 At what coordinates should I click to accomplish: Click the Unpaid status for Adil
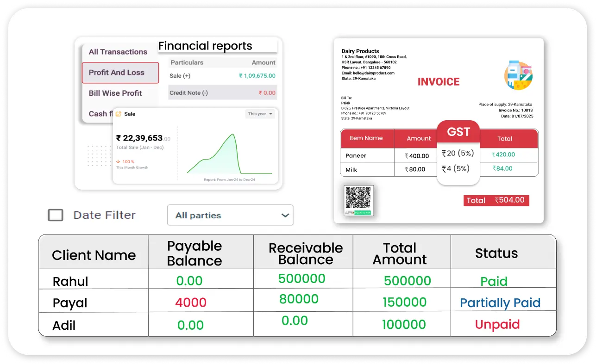point(497,324)
